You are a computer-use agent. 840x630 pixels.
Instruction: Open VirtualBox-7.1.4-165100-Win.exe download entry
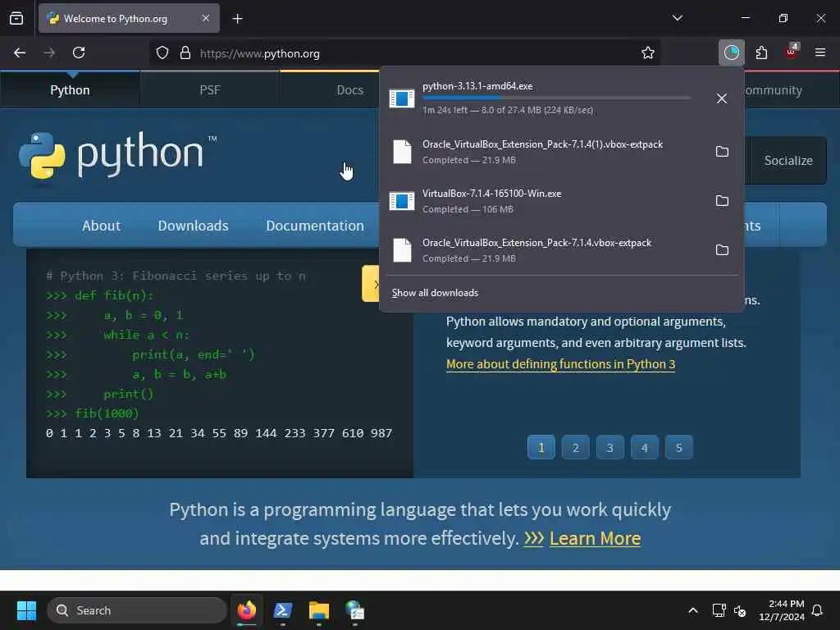[545, 201]
